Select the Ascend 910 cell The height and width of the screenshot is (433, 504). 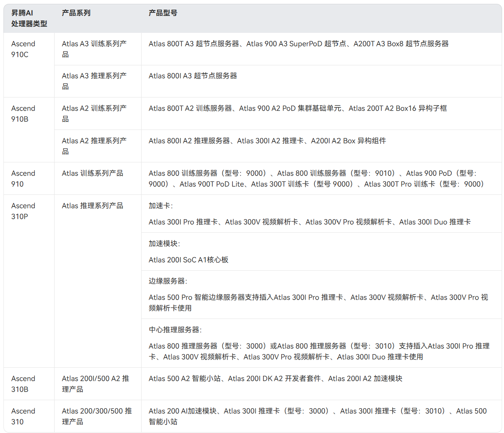pos(23,178)
